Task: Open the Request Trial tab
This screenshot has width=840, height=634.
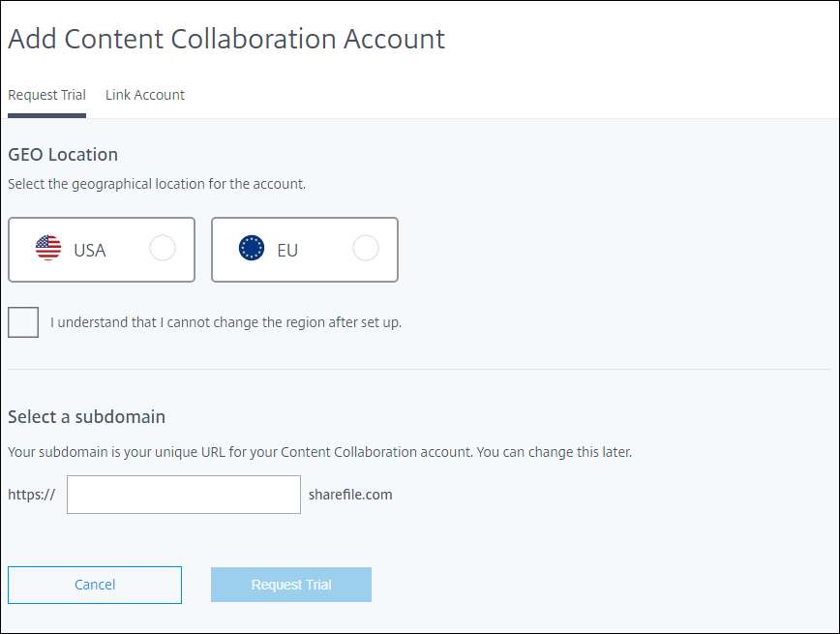Action: pos(46,95)
